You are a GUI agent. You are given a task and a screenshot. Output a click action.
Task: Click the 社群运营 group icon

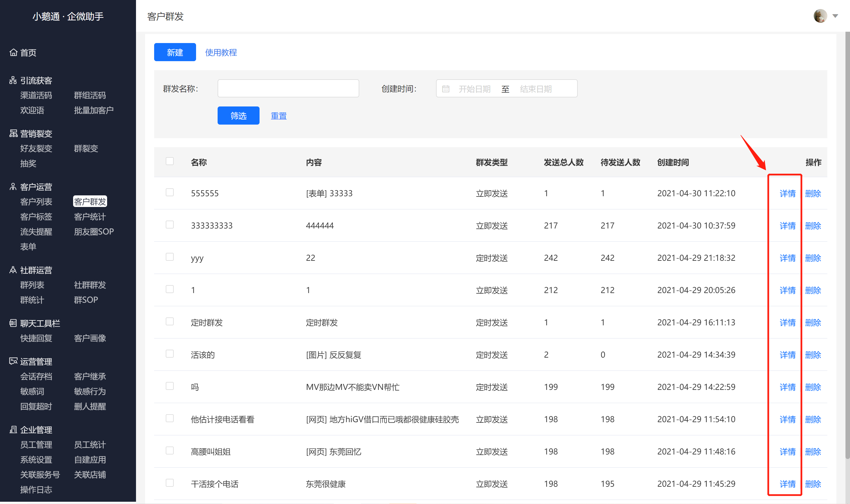13,270
